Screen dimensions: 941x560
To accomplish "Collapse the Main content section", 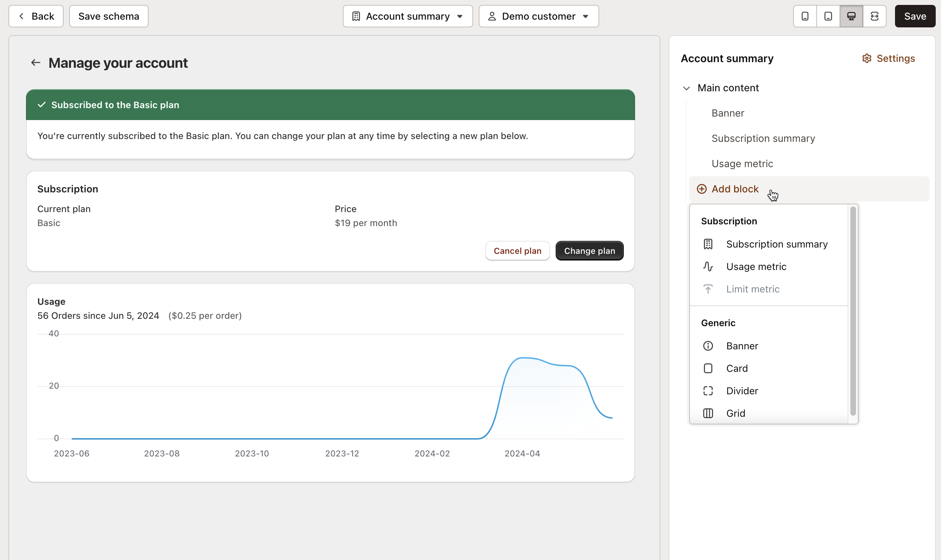I will point(686,88).
